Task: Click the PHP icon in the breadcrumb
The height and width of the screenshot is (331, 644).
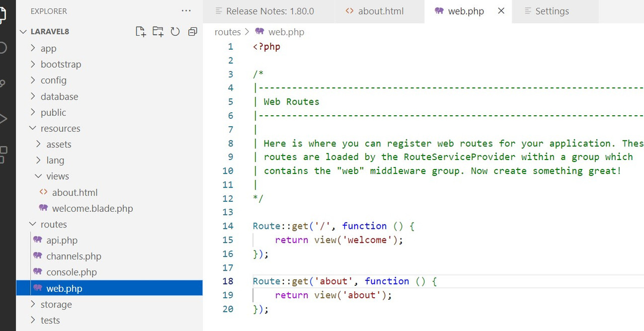Action: click(260, 32)
